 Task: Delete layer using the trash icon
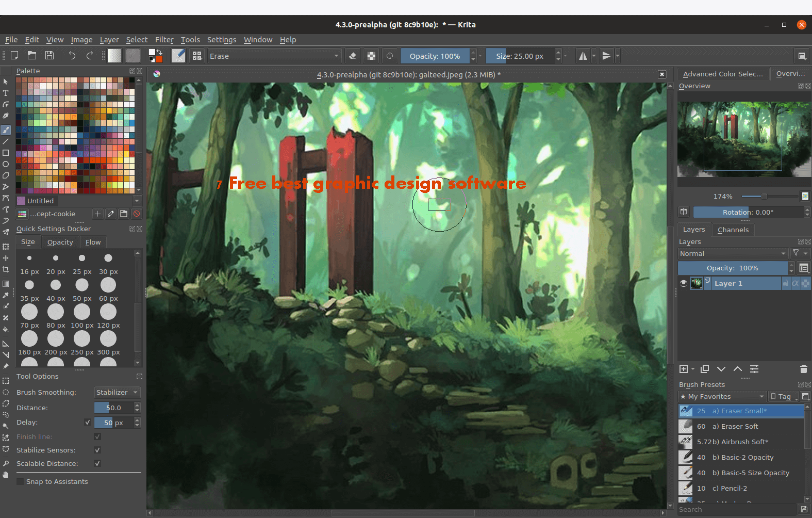click(803, 369)
